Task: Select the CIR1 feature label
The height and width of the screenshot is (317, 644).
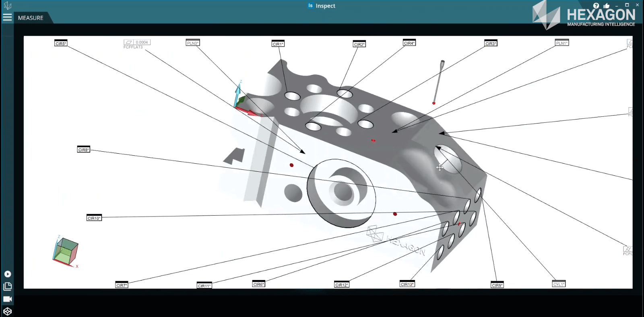Action: [x=278, y=43]
